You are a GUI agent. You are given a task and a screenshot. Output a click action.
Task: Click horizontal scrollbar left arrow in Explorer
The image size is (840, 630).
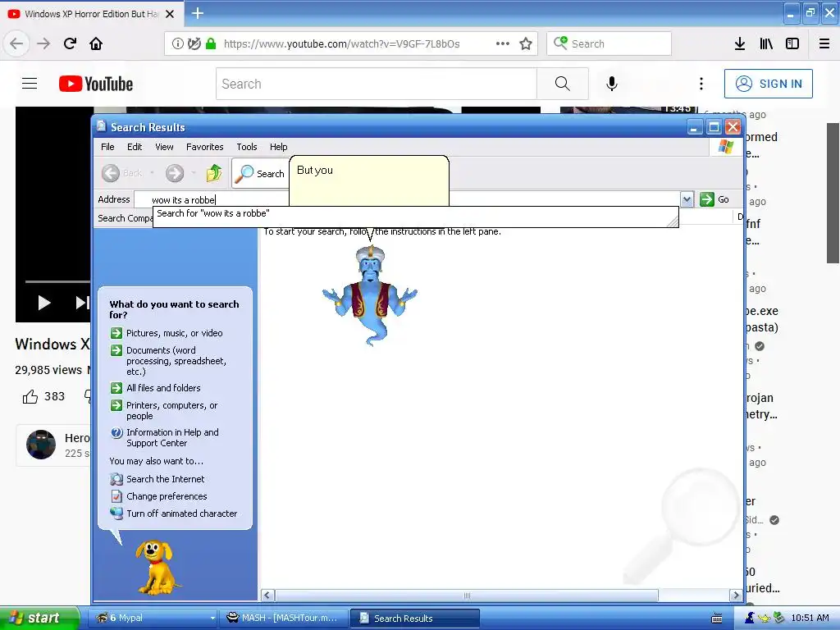(268, 596)
